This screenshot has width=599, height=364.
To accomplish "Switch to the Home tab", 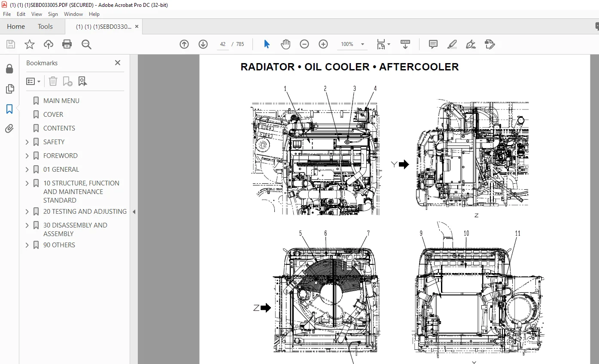I will point(16,27).
